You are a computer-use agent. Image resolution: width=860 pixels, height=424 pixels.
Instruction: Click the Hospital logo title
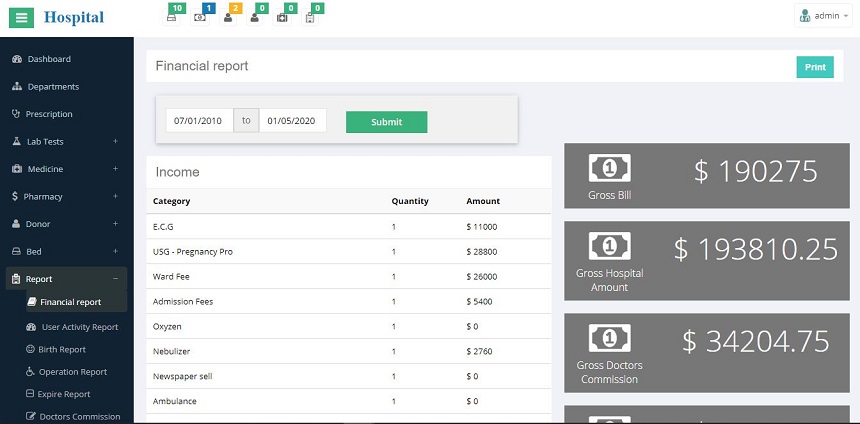point(73,18)
